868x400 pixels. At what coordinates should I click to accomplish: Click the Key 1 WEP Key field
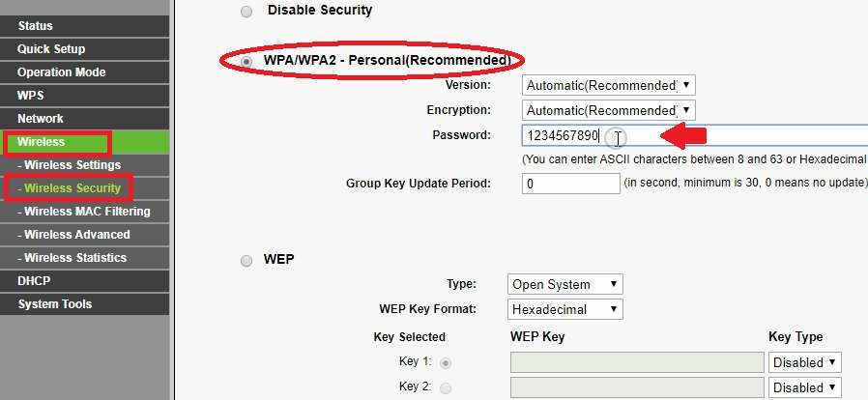point(637,362)
